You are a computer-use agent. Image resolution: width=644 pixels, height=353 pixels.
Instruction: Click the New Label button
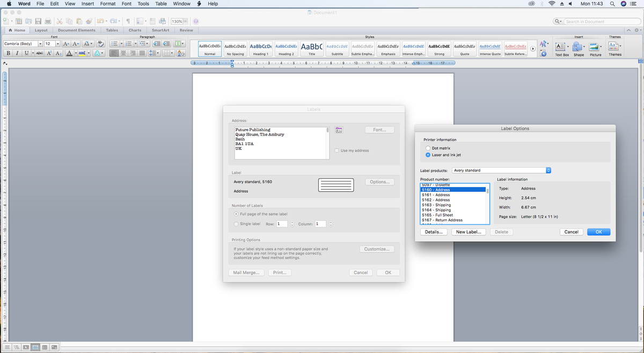(x=468, y=232)
